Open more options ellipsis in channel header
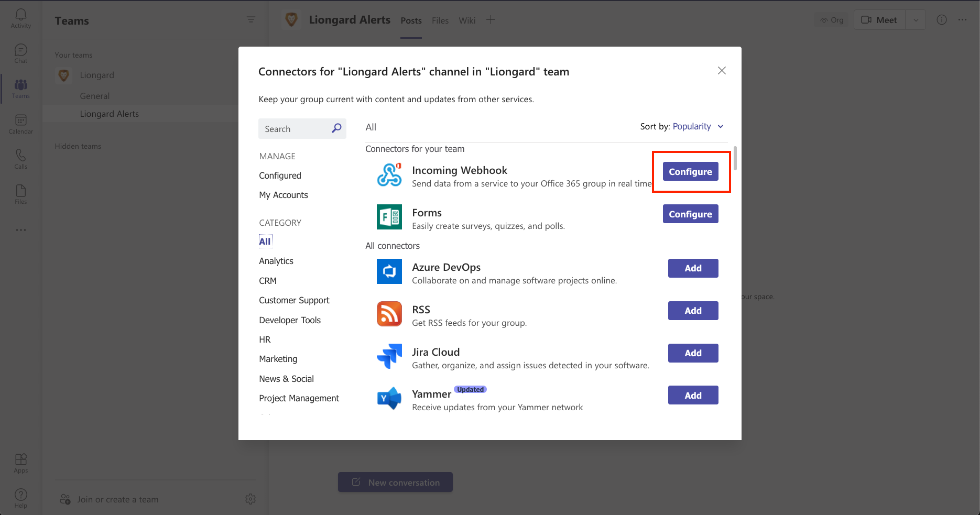 click(963, 20)
